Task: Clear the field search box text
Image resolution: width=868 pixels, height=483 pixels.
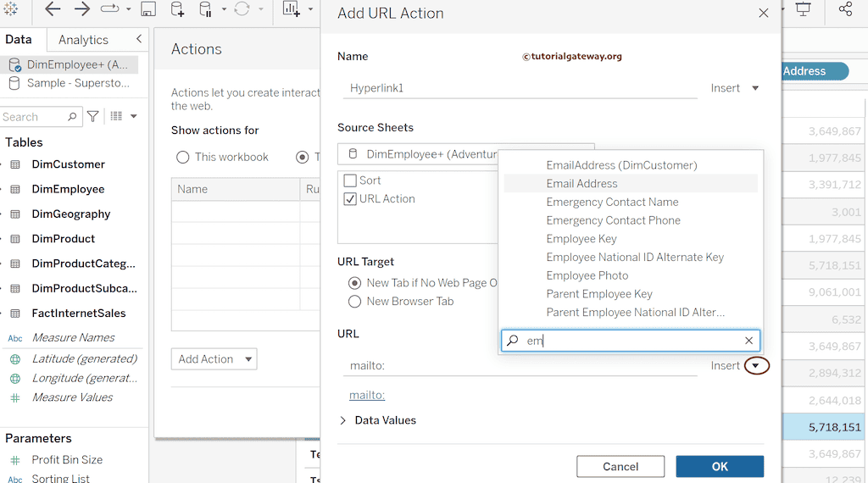Action: [748, 341]
